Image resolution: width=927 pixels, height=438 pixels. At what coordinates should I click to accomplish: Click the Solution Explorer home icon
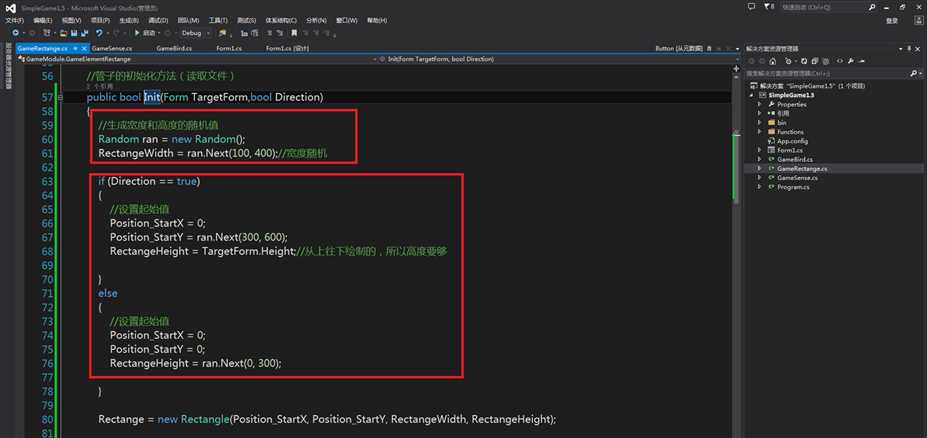click(773, 61)
